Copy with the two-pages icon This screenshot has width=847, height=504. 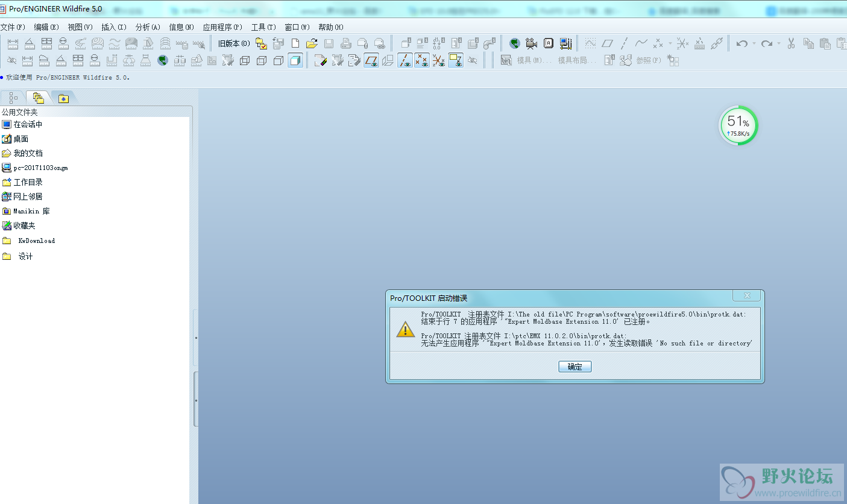tap(808, 43)
